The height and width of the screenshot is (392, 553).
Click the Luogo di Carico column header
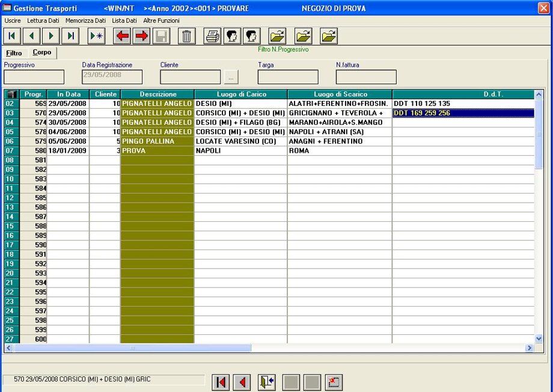click(240, 94)
